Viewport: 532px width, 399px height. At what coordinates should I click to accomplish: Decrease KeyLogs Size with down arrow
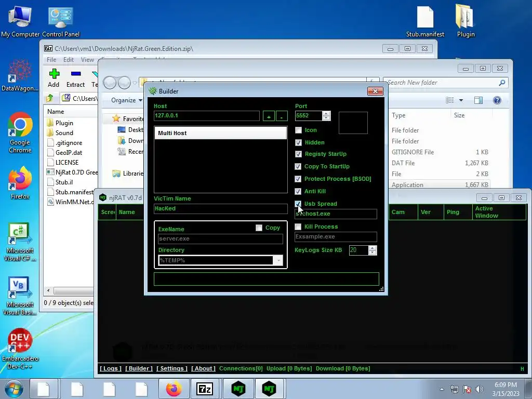click(x=373, y=253)
